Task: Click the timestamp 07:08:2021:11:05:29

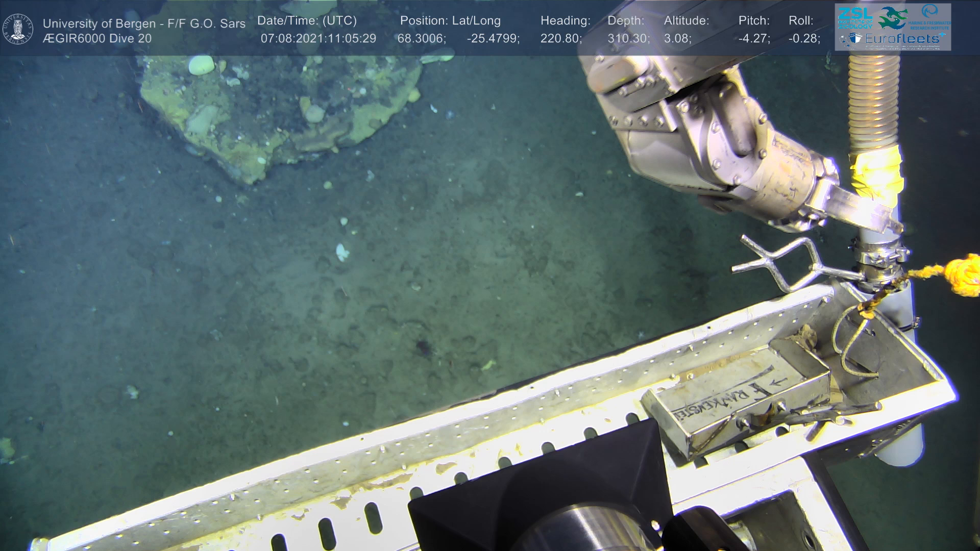Action: coord(318,39)
